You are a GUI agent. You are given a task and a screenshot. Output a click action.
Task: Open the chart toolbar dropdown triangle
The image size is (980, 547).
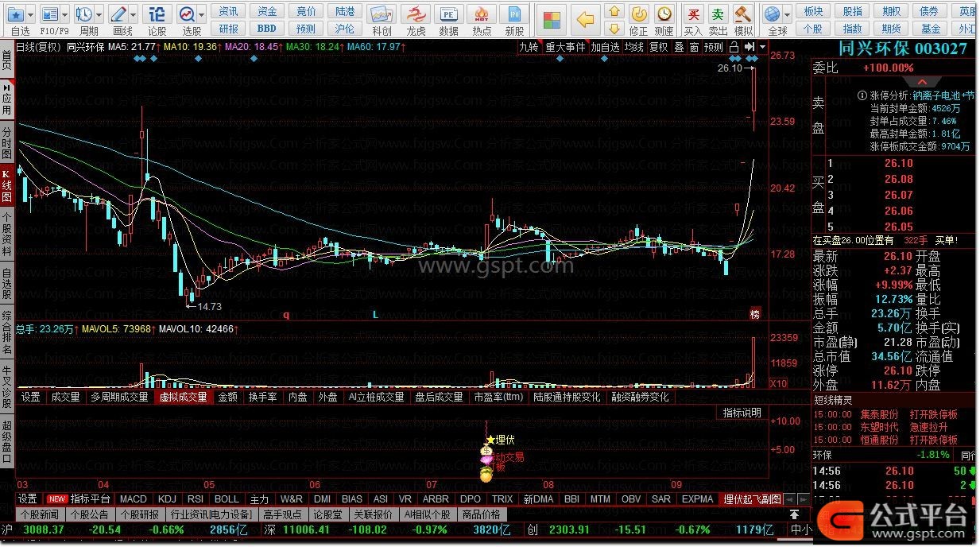tap(763, 47)
